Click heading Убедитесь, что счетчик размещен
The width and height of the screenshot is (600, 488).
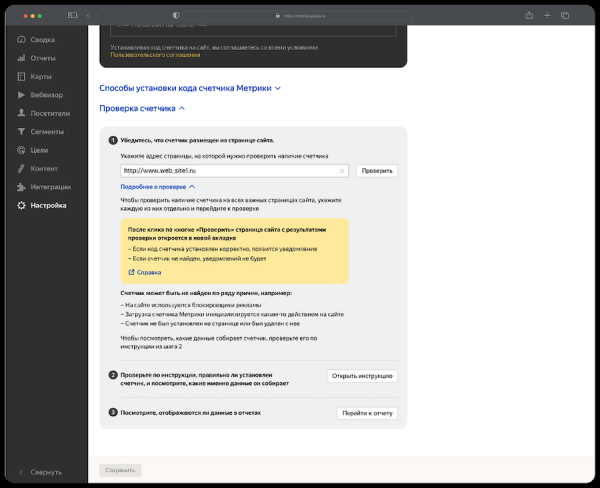coord(197,140)
